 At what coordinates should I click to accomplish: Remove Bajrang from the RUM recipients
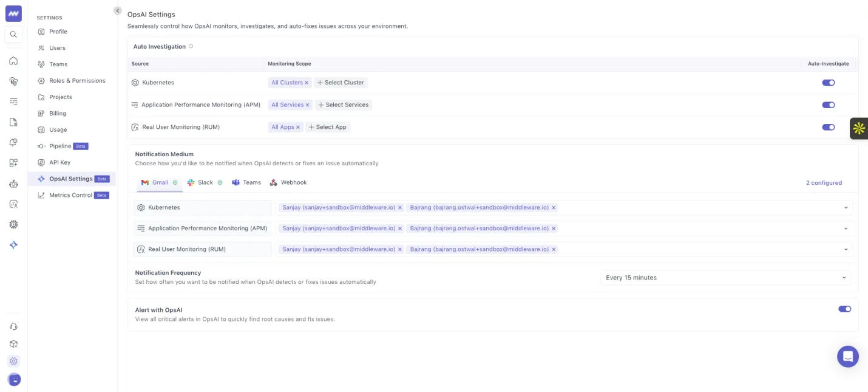(x=554, y=250)
